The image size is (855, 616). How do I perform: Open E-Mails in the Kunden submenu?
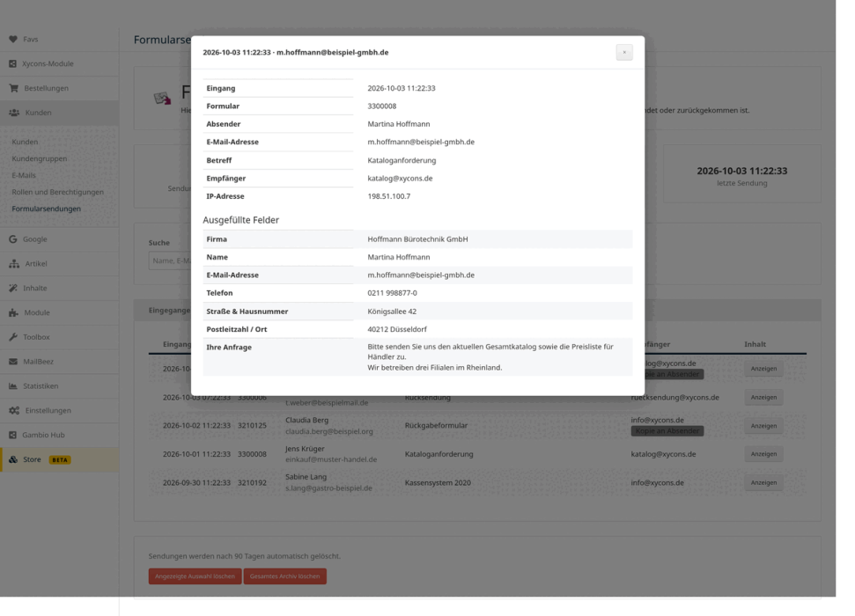[x=24, y=175]
